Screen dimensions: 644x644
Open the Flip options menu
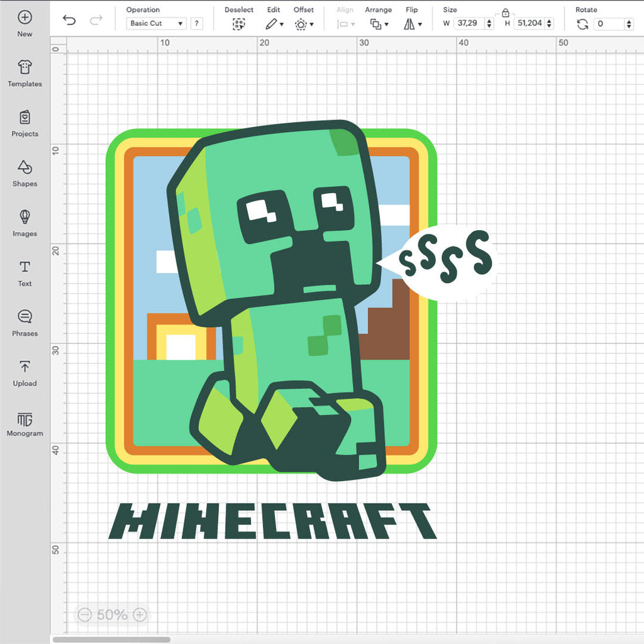pos(413,24)
